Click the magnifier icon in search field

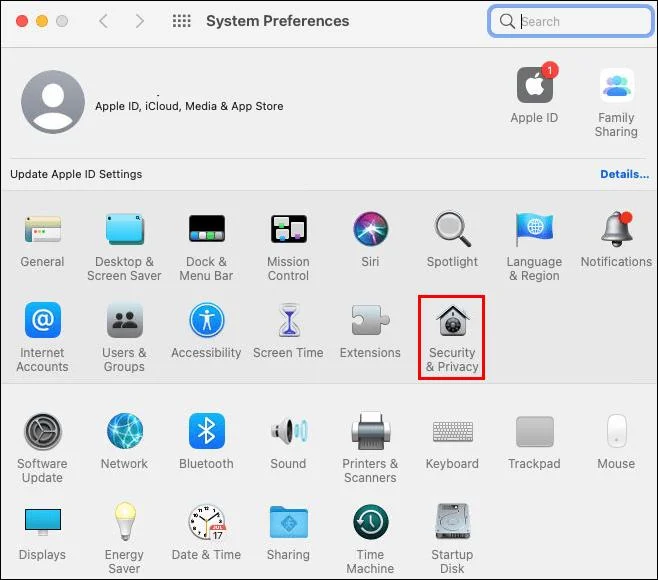(507, 21)
